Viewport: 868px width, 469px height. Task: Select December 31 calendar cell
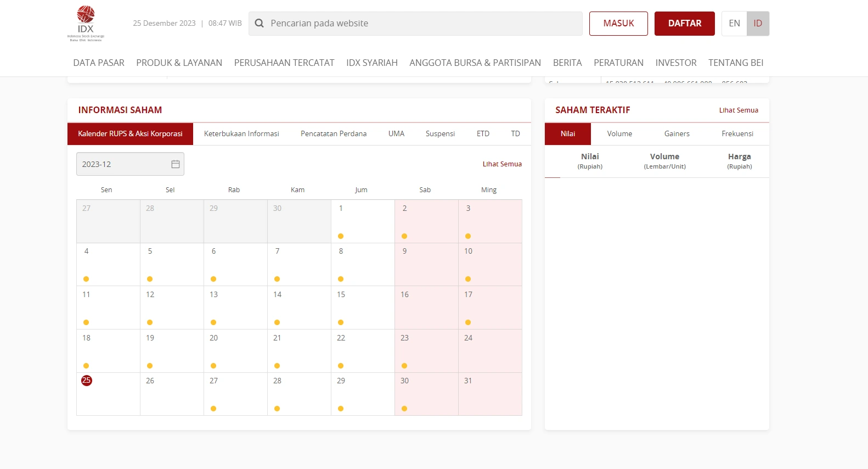tap(490, 394)
